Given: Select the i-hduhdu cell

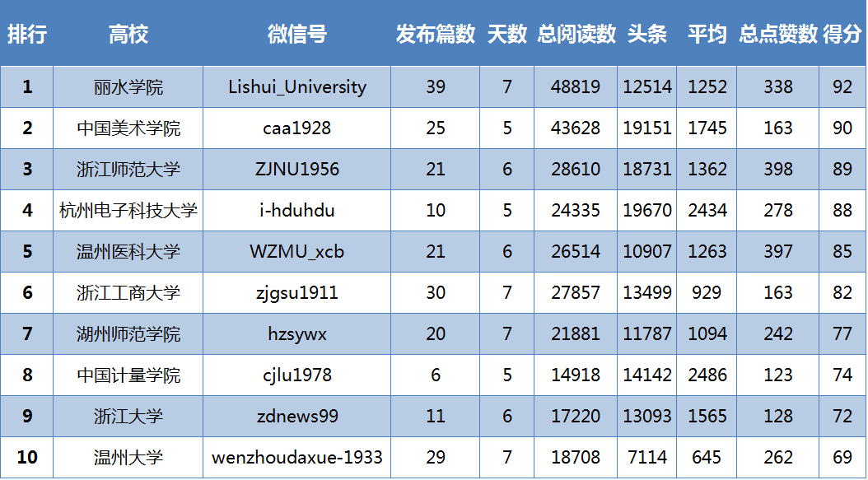Looking at the screenshot, I should 297,211.
